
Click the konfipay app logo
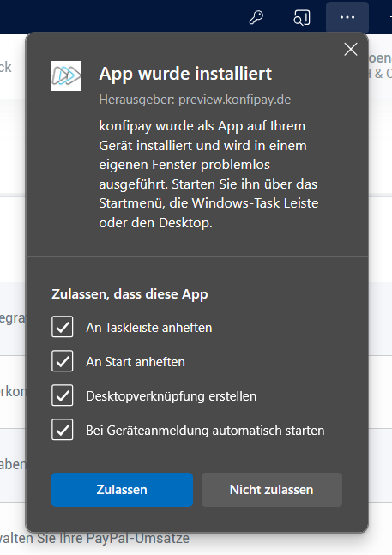67,75
